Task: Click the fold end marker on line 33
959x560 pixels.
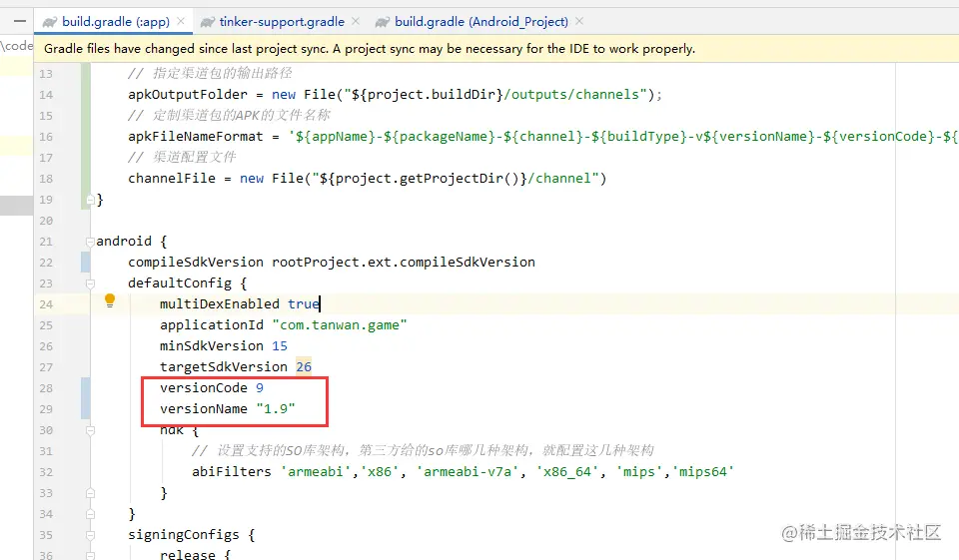Action: pos(91,493)
